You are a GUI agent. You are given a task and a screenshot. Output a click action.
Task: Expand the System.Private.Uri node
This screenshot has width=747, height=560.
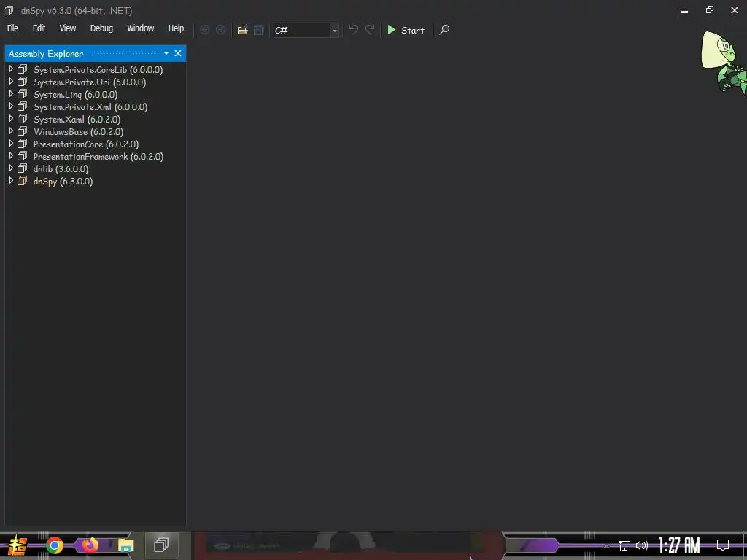[11, 82]
